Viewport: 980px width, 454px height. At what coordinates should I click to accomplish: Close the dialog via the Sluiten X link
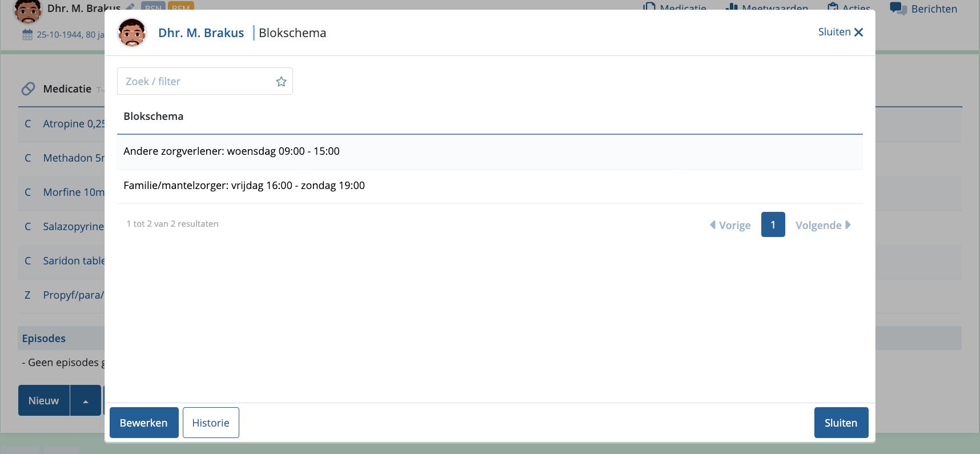[x=840, y=32]
